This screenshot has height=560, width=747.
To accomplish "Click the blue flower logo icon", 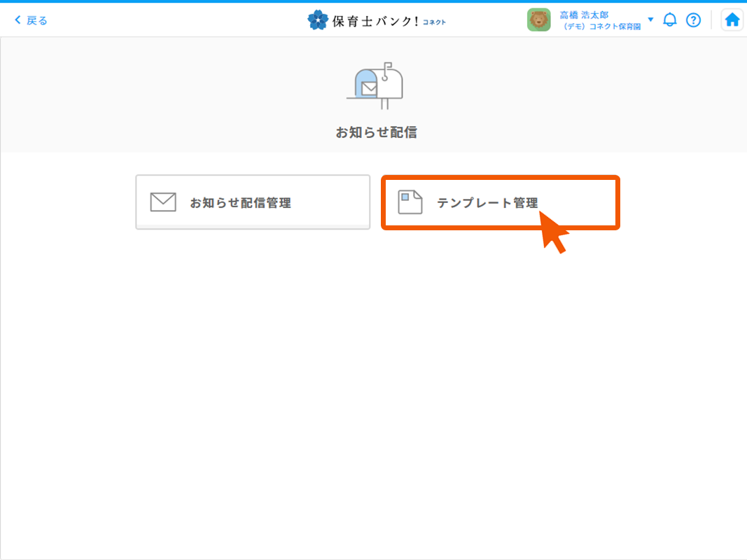I will coord(317,20).
